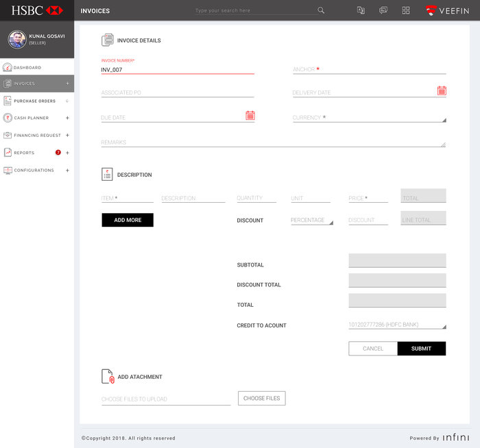Click the Unit field

pyautogui.click(x=311, y=198)
